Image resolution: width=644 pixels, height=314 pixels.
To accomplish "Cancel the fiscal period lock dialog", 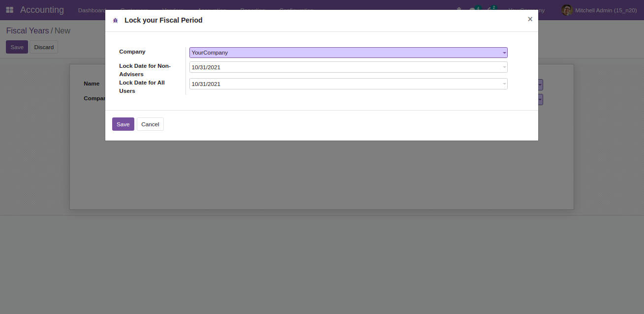I will click(150, 124).
